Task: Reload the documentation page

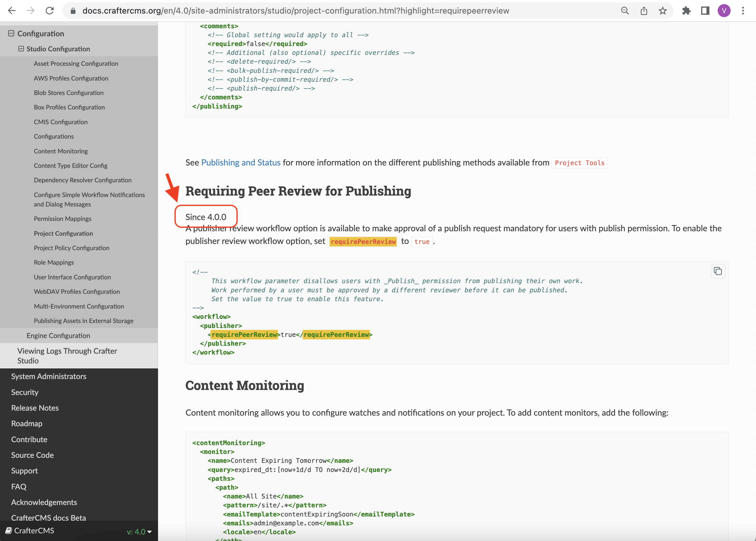Action: tap(50, 11)
